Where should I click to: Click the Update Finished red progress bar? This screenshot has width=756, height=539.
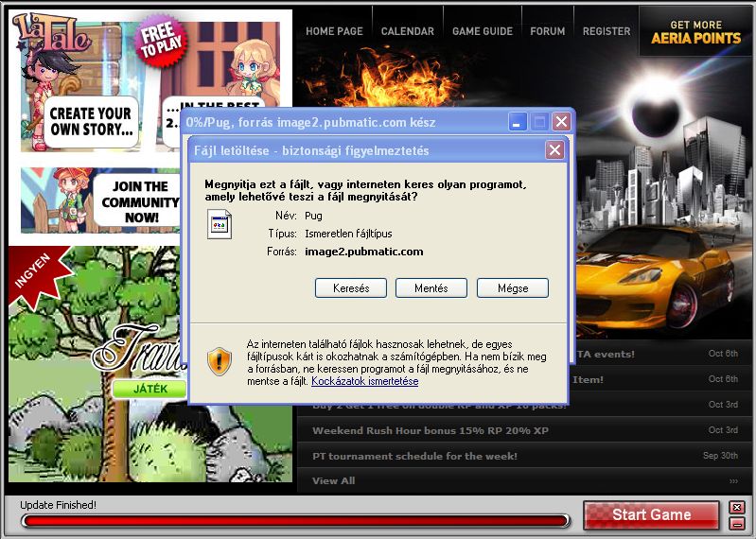click(x=295, y=521)
